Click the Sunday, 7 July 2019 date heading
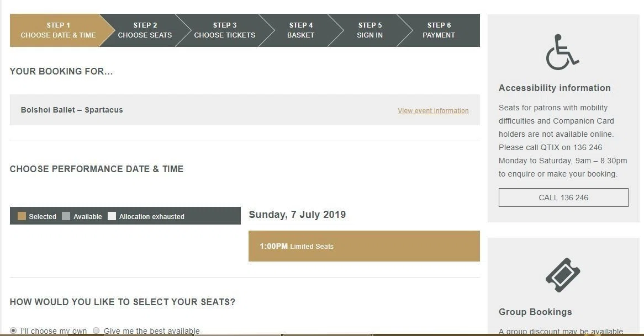The image size is (644, 336). coord(297,215)
